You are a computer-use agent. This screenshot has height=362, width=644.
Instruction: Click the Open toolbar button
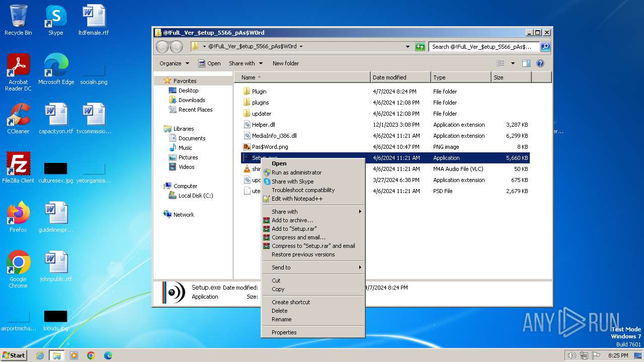coord(209,63)
